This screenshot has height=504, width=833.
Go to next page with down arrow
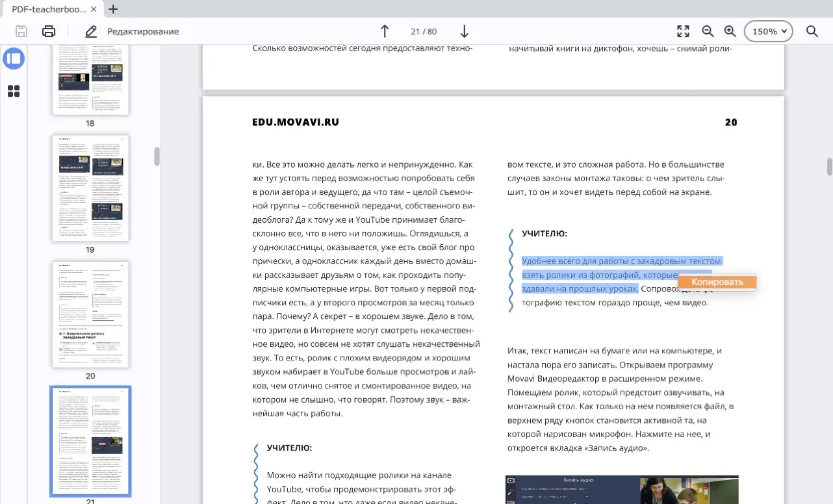pyautogui.click(x=464, y=31)
